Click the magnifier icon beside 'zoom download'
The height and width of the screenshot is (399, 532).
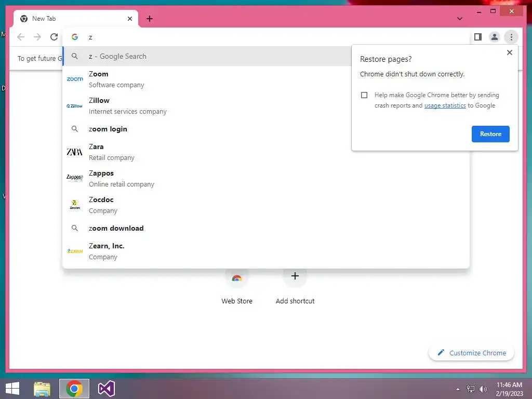point(75,228)
